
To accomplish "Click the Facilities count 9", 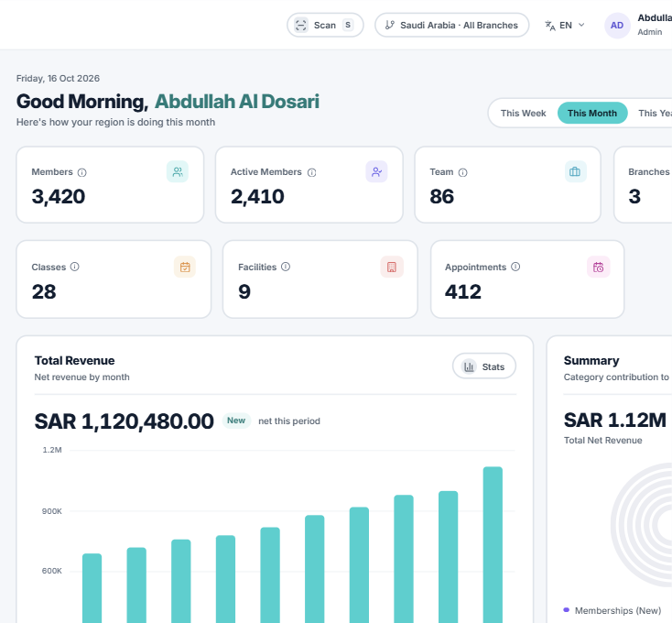I will click(x=244, y=292).
